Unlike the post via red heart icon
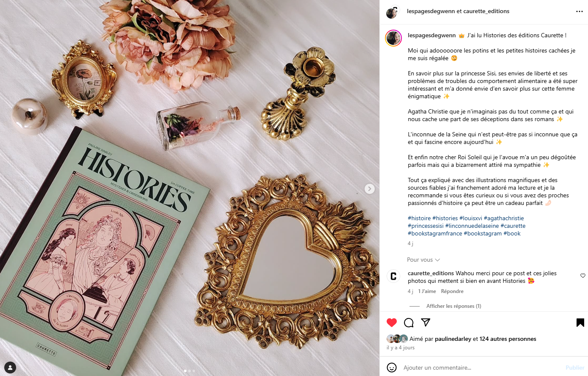588x376 pixels. click(392, 323)
